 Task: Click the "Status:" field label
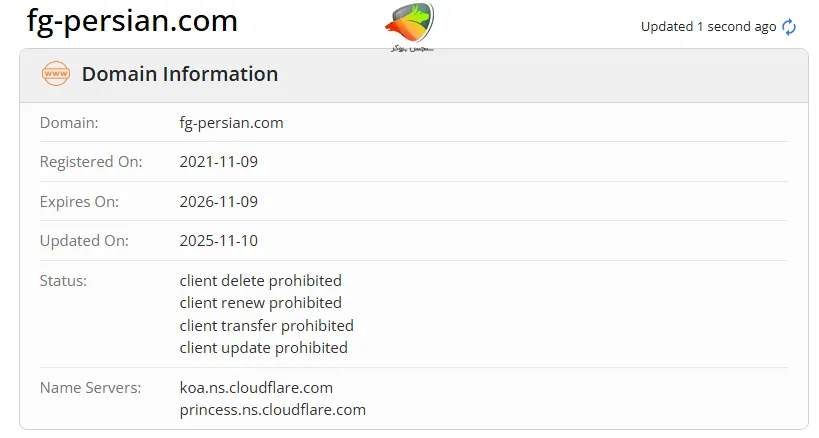[x=63, y=281]
